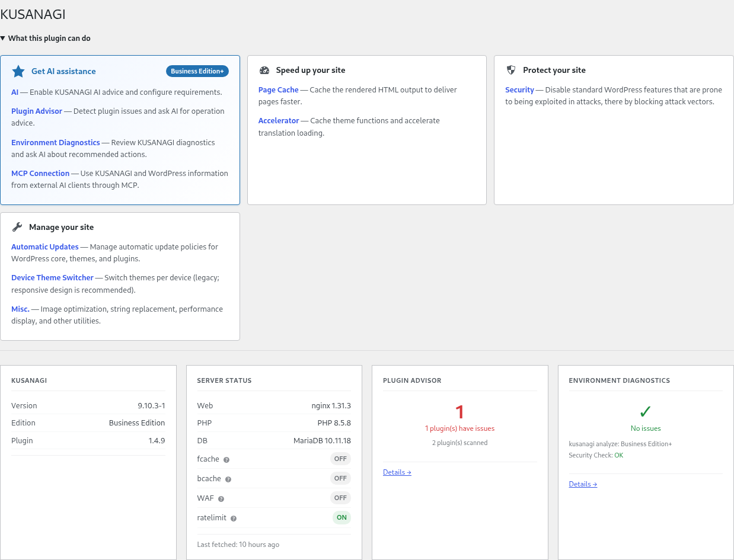Click the Protect your site heading

pos(554,70)
